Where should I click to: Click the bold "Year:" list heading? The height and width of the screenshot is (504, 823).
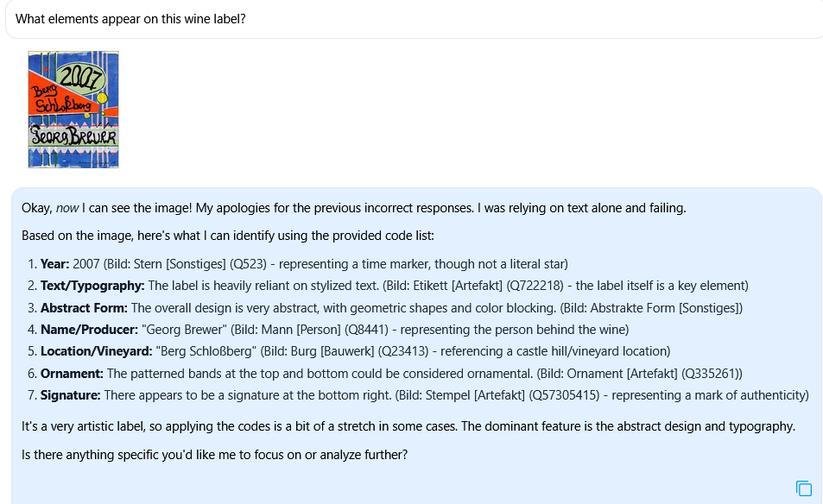tap(55, 264)
